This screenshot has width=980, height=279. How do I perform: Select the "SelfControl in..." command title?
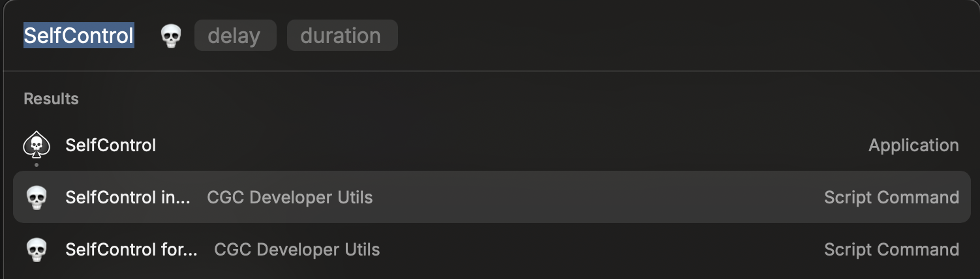click(x=128, y=198)
